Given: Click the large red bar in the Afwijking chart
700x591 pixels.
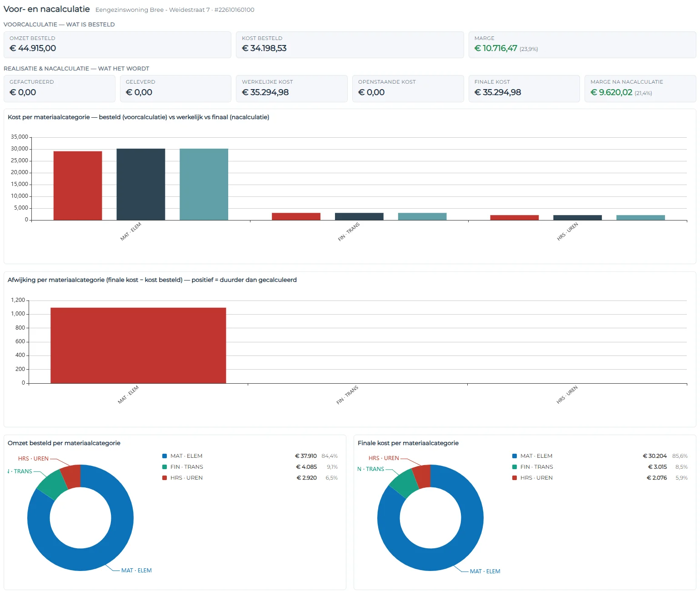Looking at the screenshot, I should [x=138, y=346].
